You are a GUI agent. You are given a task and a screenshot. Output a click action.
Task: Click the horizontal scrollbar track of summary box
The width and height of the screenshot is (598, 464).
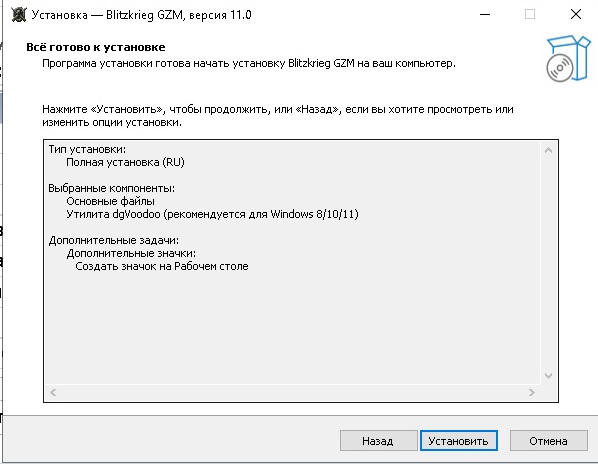[x=293, y=392]
